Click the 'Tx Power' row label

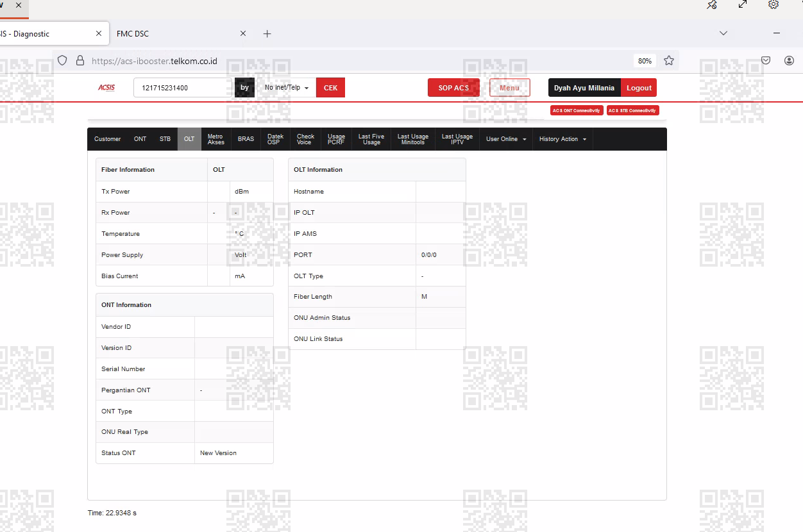point(115,192)
